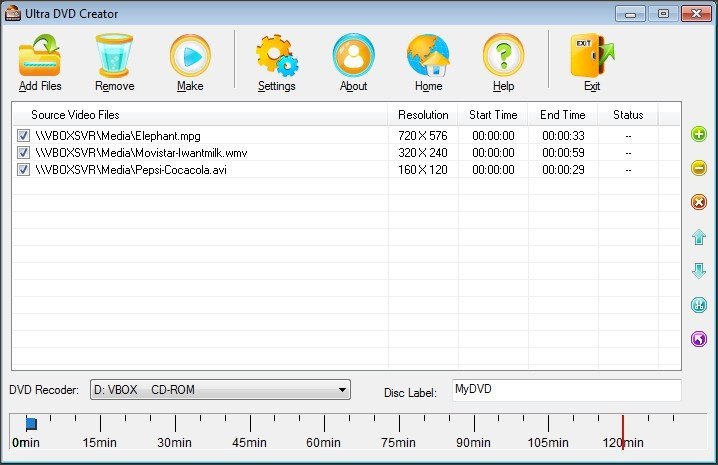Image resolution: width=718 pixels, height=465 pixels.
Task: Open Help question mark icon
Action: 503,55
